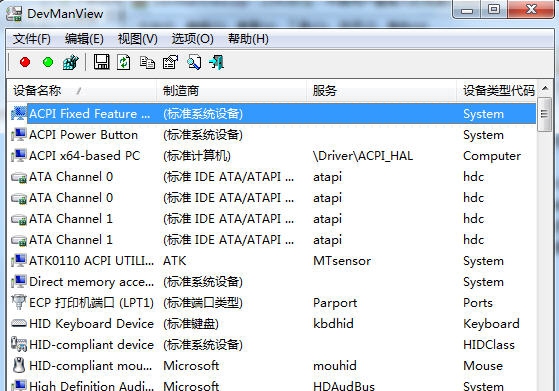This screenshot has width=559, height=391.
Task: Click the icon beside ATK0110 ACPI UTILI...
Action: pos(19,261)
